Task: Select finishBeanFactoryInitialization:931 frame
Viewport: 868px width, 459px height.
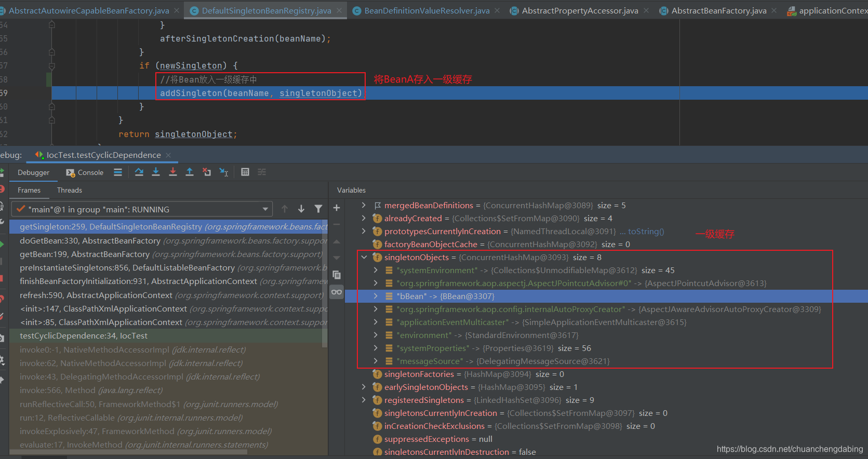Action: coord(168,281)
